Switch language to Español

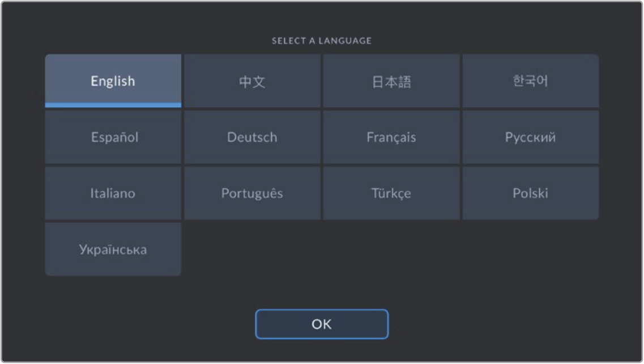point(113,137)
